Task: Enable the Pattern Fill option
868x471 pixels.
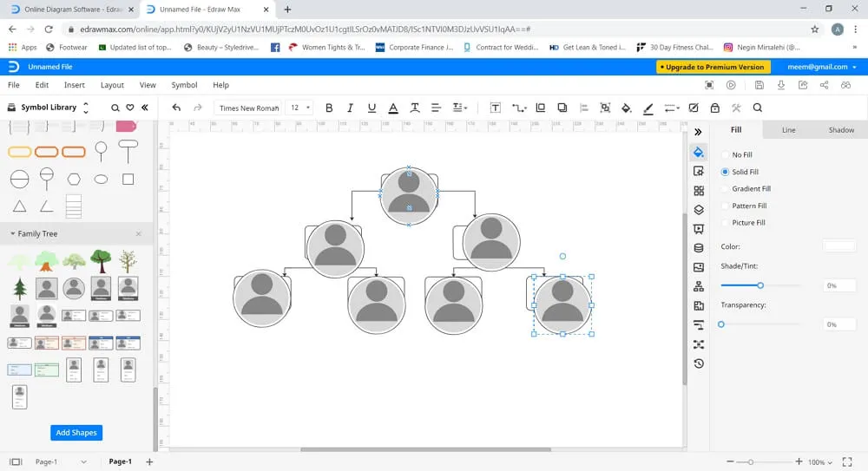Action: point(726,206)
